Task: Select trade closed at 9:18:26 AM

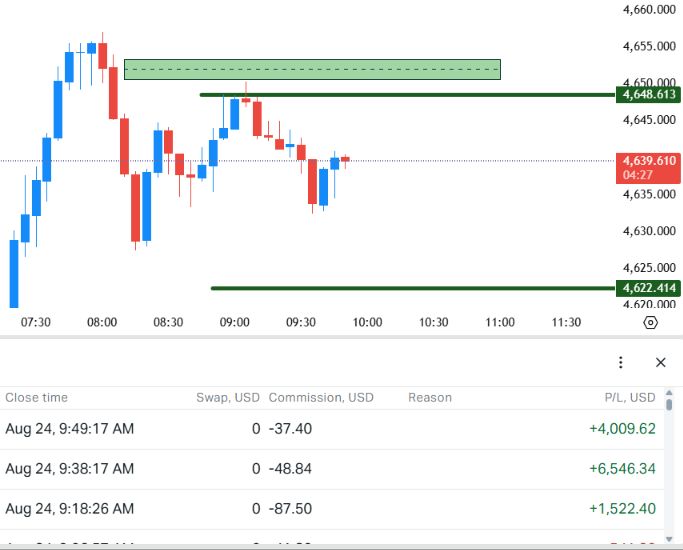Action: (332, 509)
